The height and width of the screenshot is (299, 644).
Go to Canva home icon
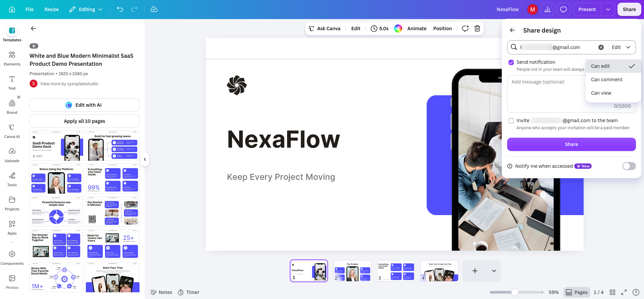point(12,9)
